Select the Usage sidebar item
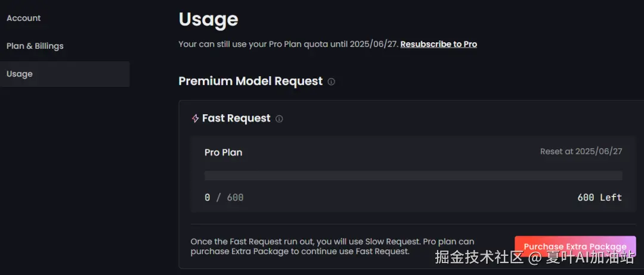Viewport: 644px width, 275px height. pos(20,74)
